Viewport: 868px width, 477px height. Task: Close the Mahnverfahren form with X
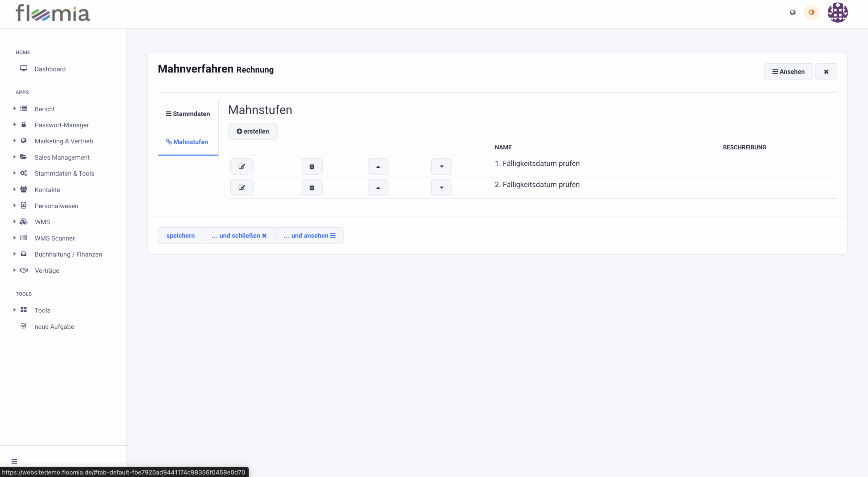826,71
